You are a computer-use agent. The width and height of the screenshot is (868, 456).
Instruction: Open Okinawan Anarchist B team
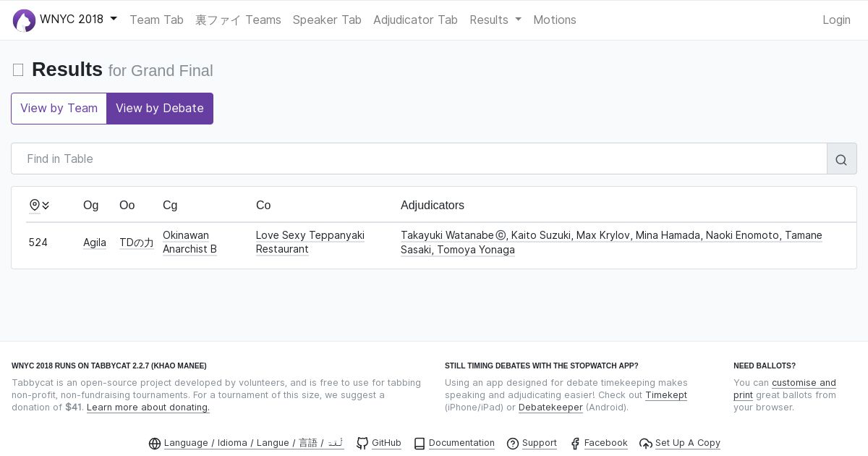pos(190,242)
